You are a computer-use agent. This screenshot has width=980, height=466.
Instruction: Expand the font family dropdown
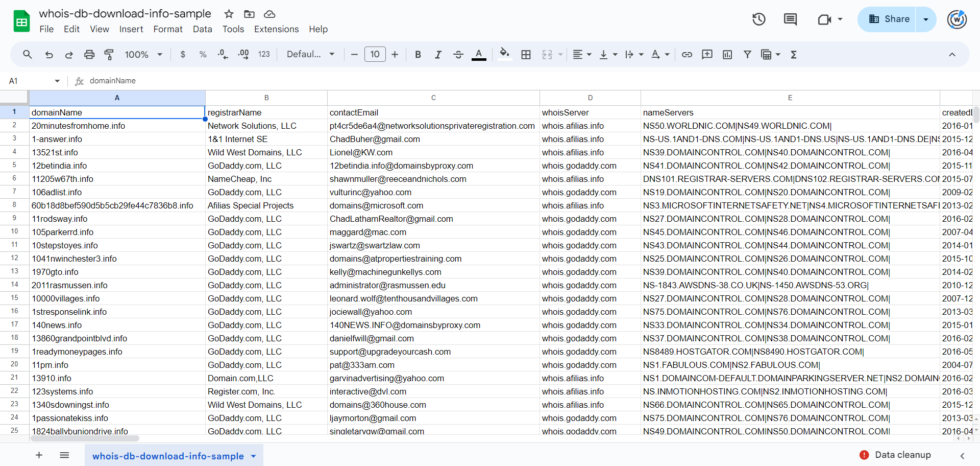pyautogui.click(x=310, y=55)
